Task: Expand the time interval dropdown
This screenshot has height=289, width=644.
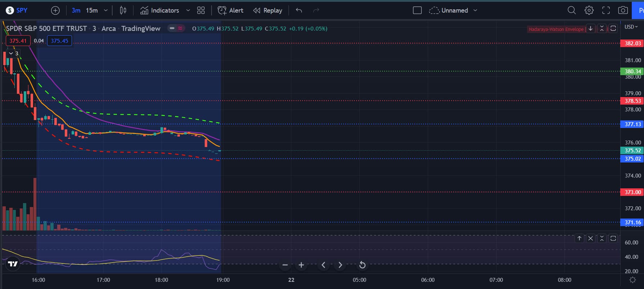Action: [106, 10]
